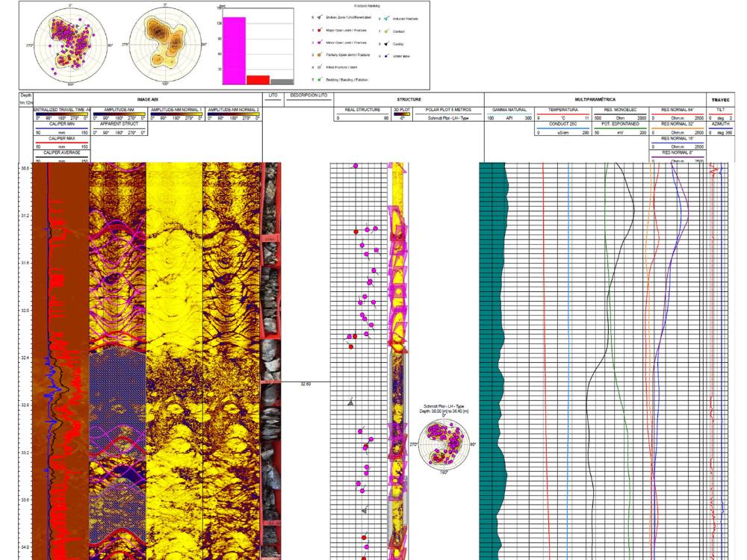This screenshot has height=560, width=747.
Task: Select the Bedding / Banding / Foliation green symbol
Action: 320,80
